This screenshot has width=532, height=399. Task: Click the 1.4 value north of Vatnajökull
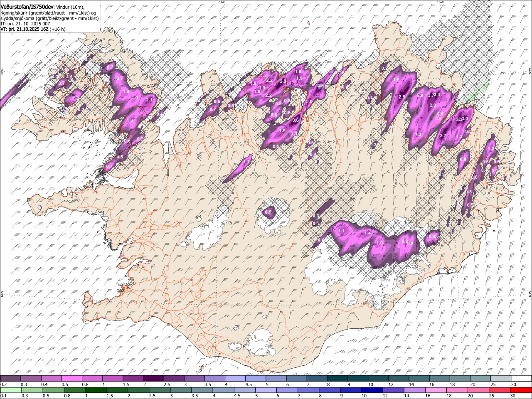(x=367, y=233)
